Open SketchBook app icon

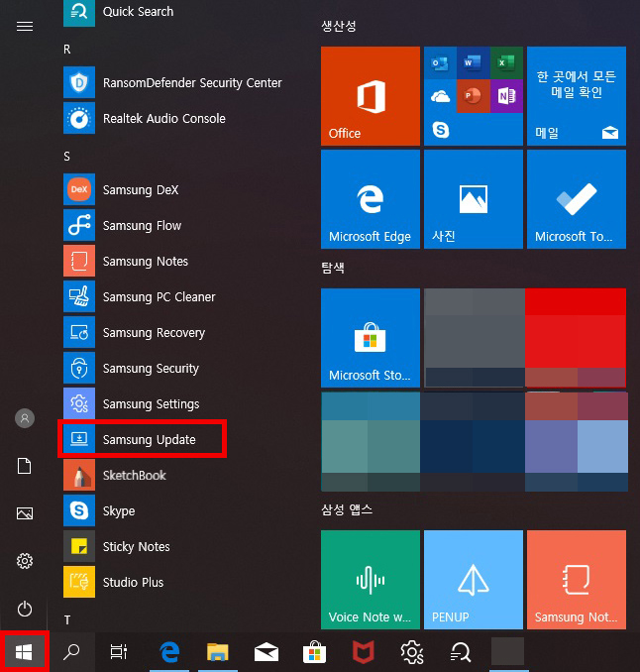79,475
